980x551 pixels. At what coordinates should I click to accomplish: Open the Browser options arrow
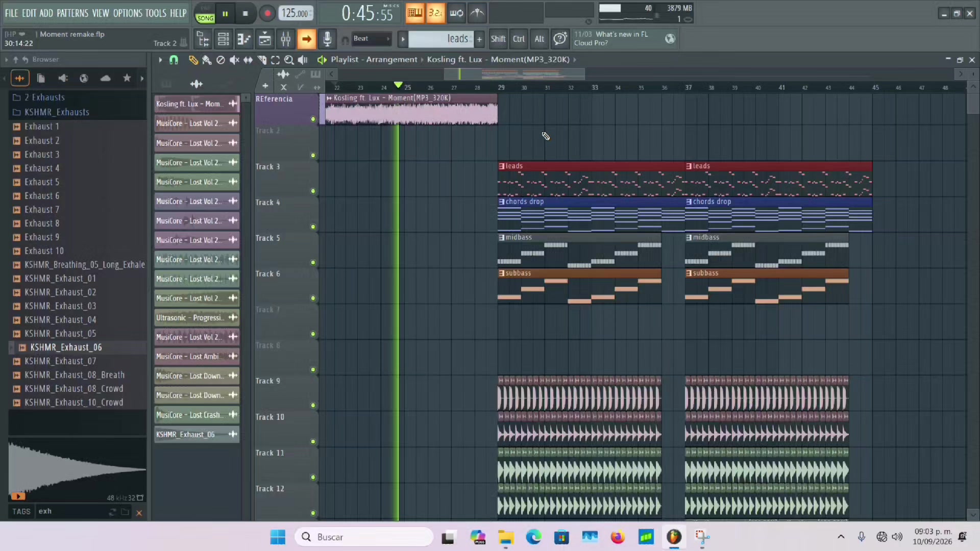6,60
